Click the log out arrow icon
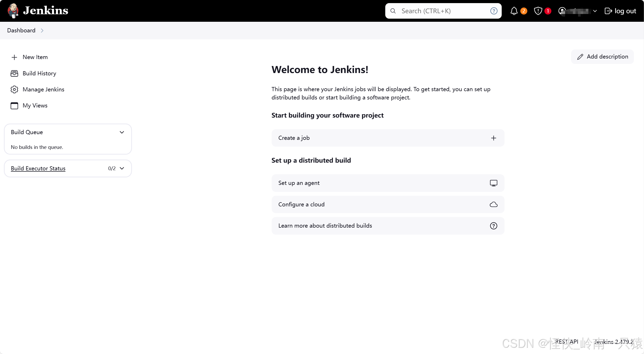Image resolution: width=644 pixels, height=354 pixels. 608,11
